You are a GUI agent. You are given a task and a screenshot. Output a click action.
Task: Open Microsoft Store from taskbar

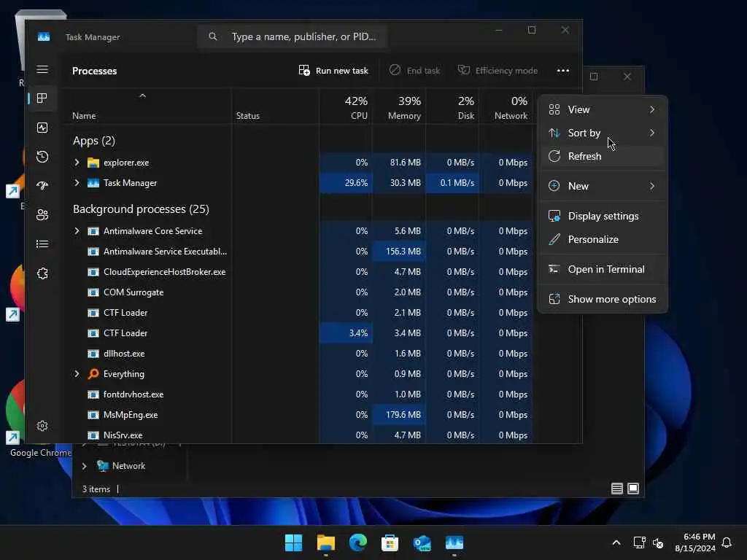tap(390, 542)
